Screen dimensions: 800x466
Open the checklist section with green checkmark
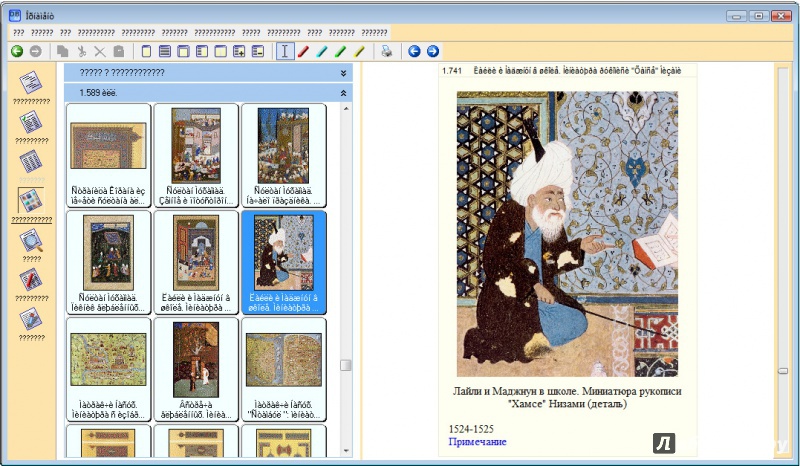[x=31, y=122]
